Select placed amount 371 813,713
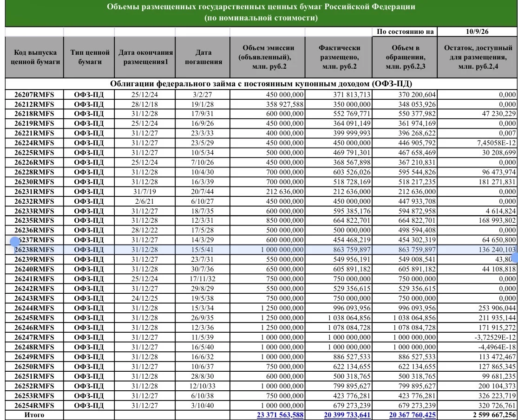Image resolution: width=518 pixels, height=420 pixels. [339, 95]
